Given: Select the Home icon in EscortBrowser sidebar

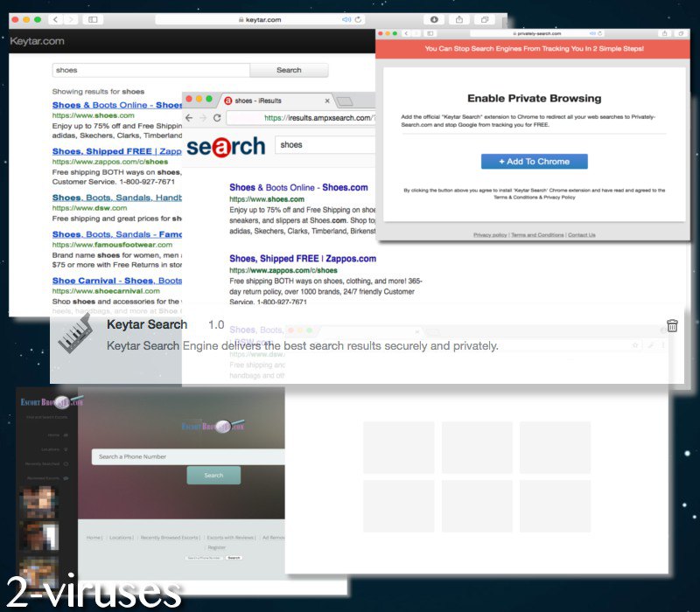Looking at the screenshot, I should pyautogui.click(x=66, y=435).
